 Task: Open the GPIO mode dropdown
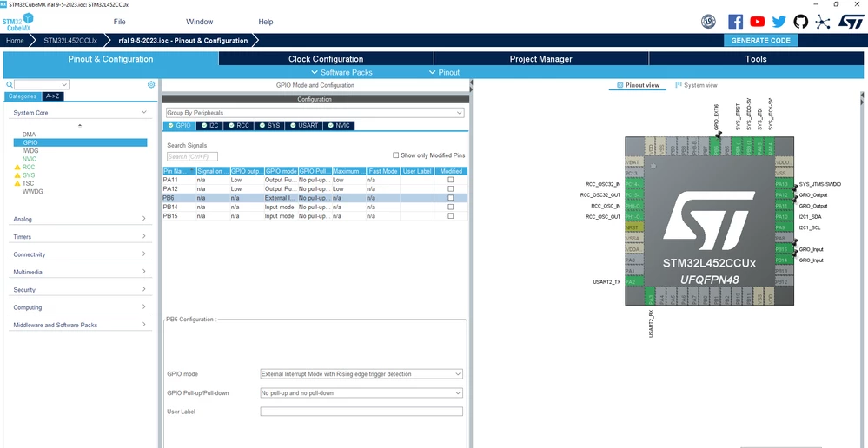(361, 374)
